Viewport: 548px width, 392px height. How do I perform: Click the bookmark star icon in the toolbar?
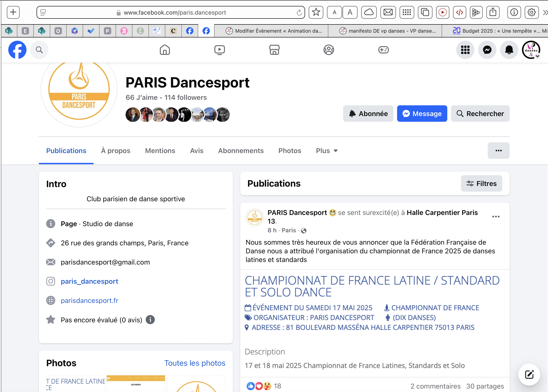316,12
